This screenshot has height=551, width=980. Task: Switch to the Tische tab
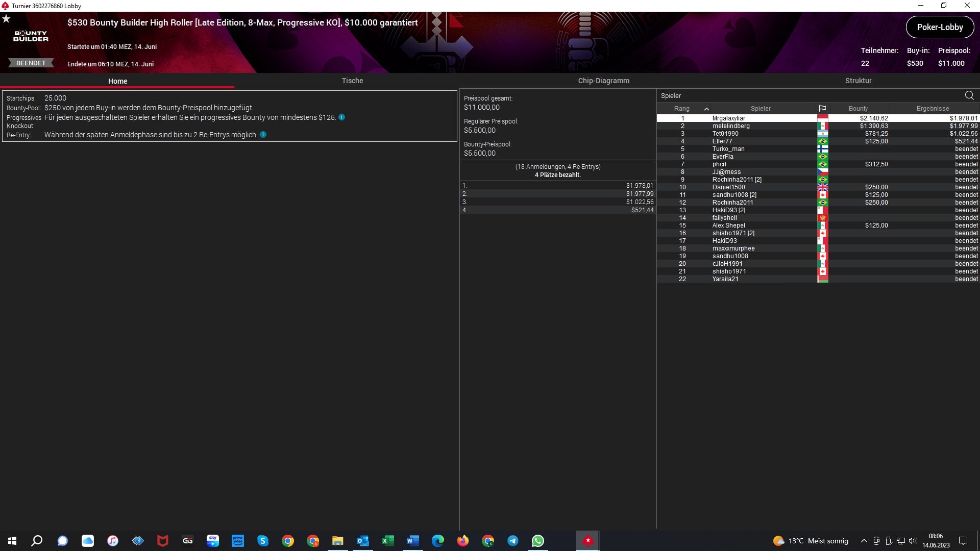[x=352, y=81]
